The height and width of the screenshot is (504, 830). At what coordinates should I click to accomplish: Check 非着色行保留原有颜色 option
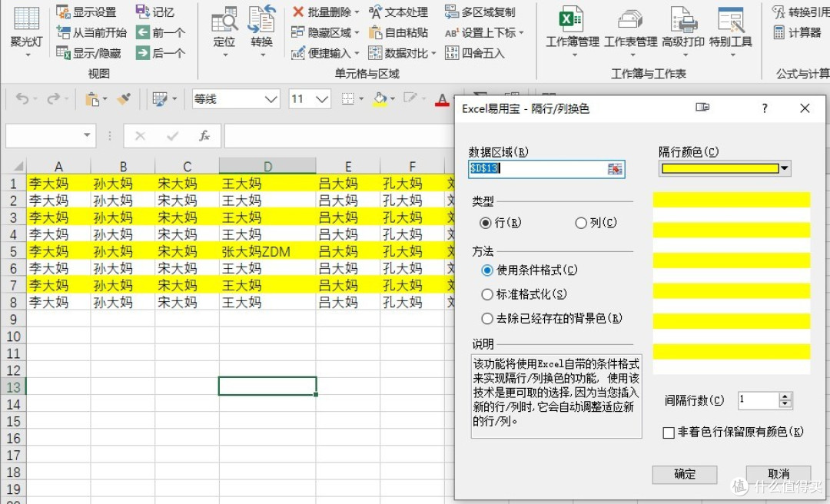tap(668, 433)
